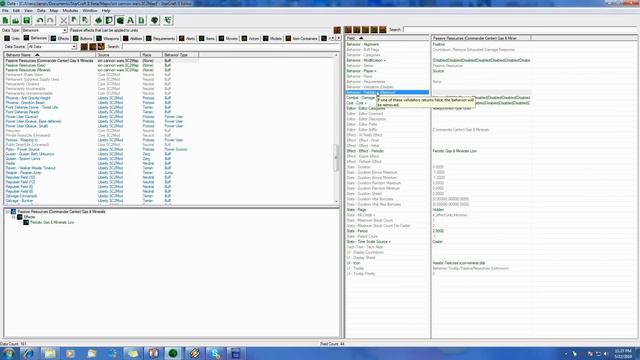Switch to the Weapons tab
The height and width of the screenshot is (360, 640).
[x=108, y=38]
